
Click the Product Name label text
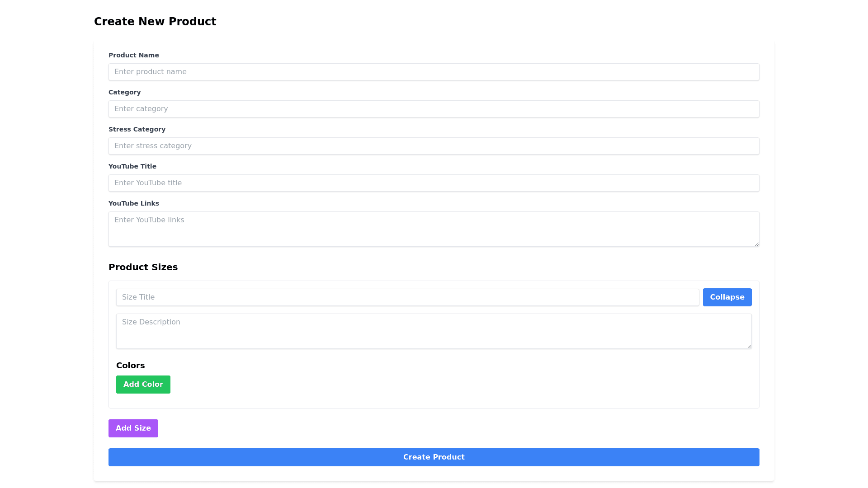coord(134,55)
